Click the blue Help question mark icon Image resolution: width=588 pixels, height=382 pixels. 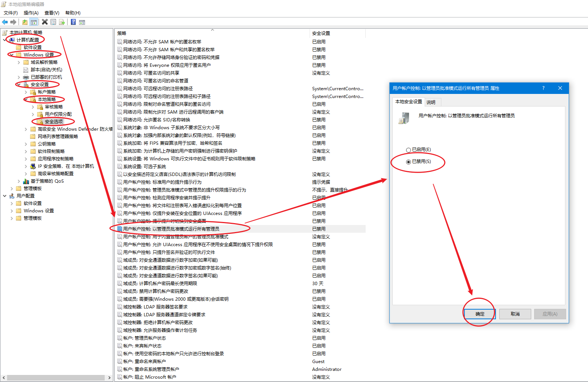pyautogui.click(x=73, y=22)
